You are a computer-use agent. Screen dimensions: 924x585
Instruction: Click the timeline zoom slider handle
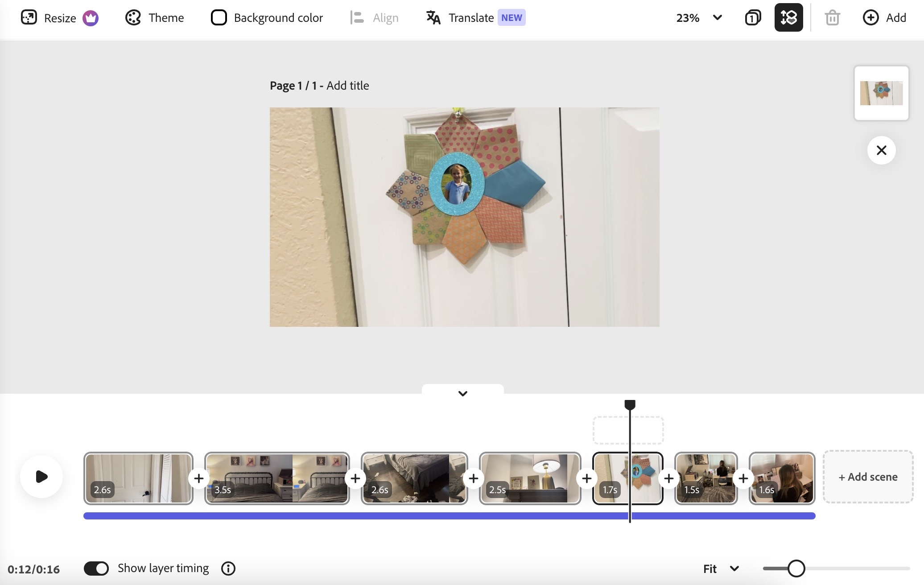tap(796, 569)
